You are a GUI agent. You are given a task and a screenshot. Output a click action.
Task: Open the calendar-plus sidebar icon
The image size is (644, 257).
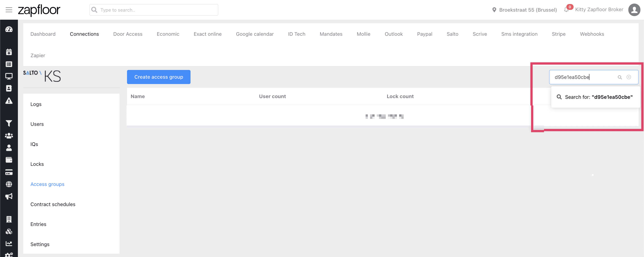[9, 52]
